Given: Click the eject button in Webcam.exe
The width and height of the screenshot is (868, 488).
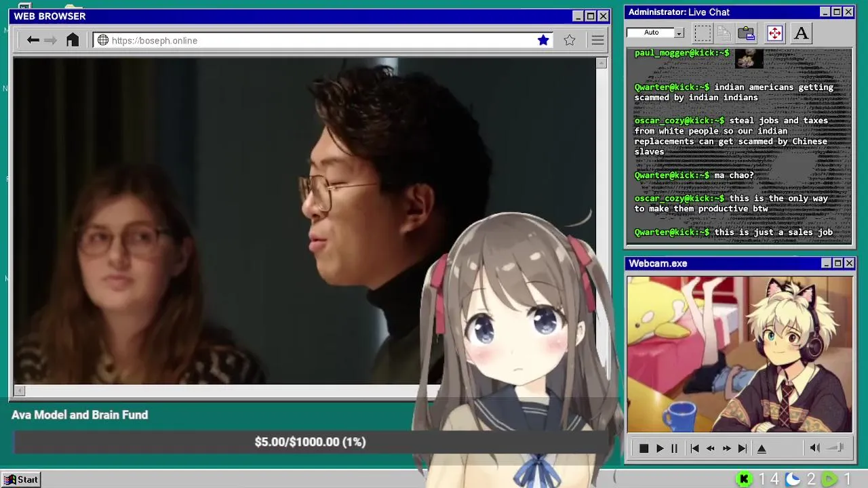Looking at the screenshot, I should [762, 449].
